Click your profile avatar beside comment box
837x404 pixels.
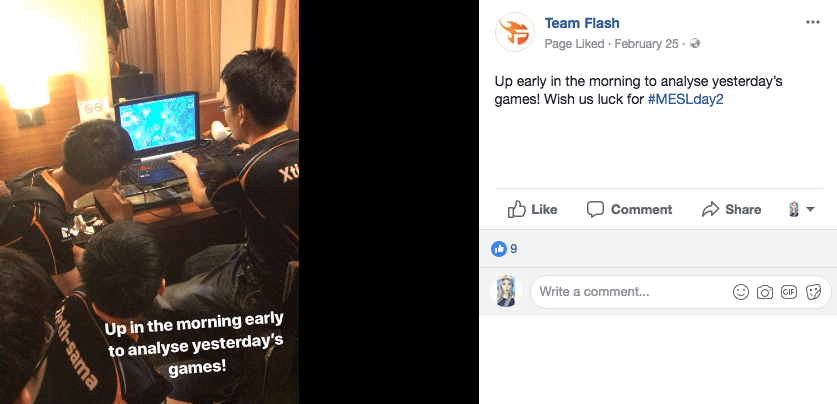pyautogui.click(x=506, y=291)
